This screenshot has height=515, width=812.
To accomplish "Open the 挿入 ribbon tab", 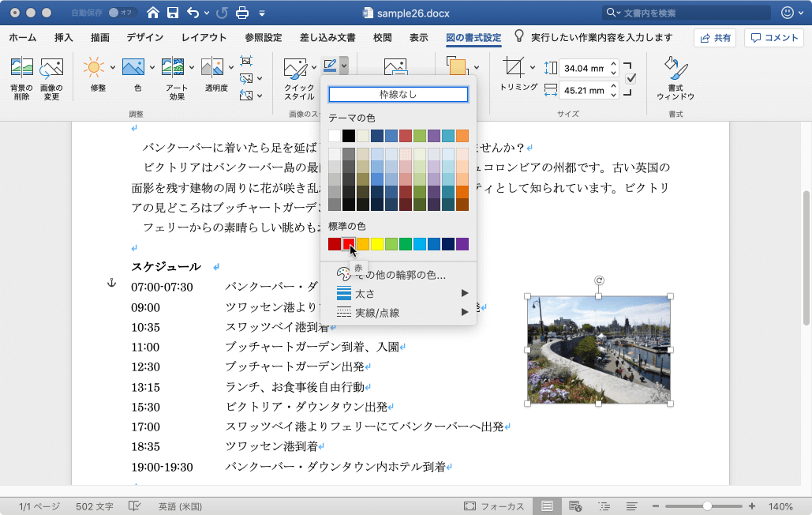I will (x=64, y=38).
